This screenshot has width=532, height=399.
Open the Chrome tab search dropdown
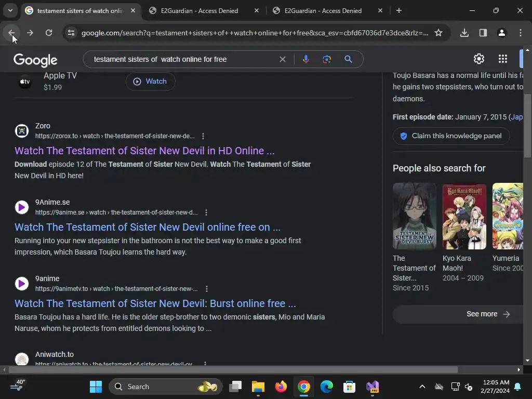[x=10, y=10]
